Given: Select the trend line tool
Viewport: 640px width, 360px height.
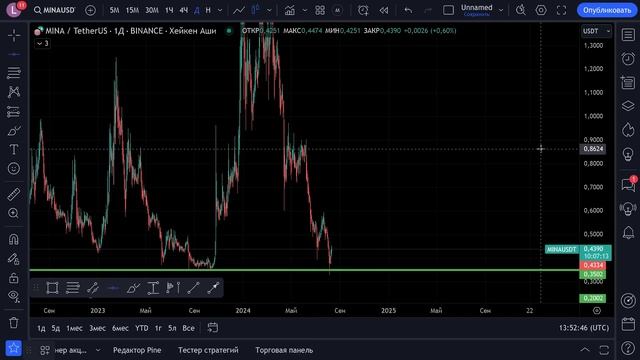Looking at the screenshot, I should 14,54.
